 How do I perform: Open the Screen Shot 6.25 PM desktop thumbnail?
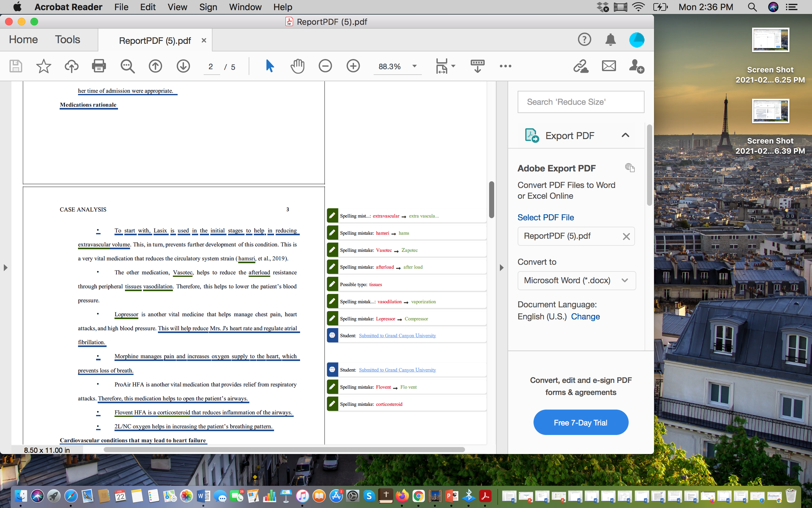(770, 40)
